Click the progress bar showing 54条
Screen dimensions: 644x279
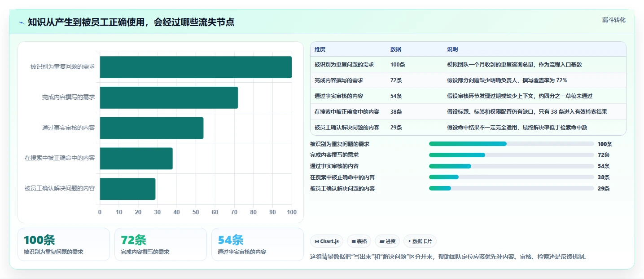tap(512, 166)
